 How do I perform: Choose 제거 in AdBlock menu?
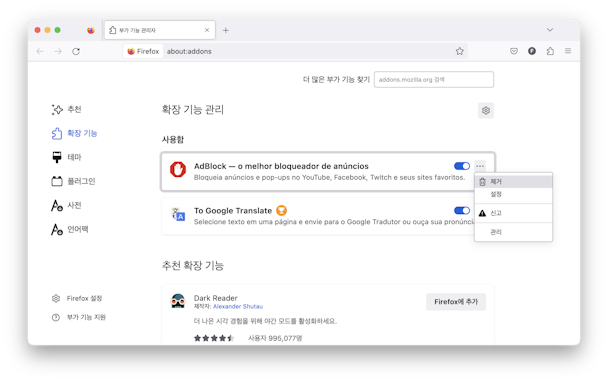pos(513,181)
